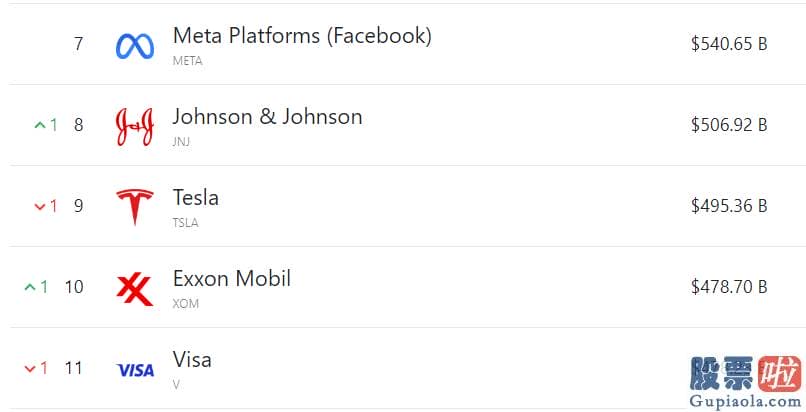This screenshot has width=806, height=412.
Task: Click the Gupiaola.com watermark logo
Action: (x=745, y=382)
